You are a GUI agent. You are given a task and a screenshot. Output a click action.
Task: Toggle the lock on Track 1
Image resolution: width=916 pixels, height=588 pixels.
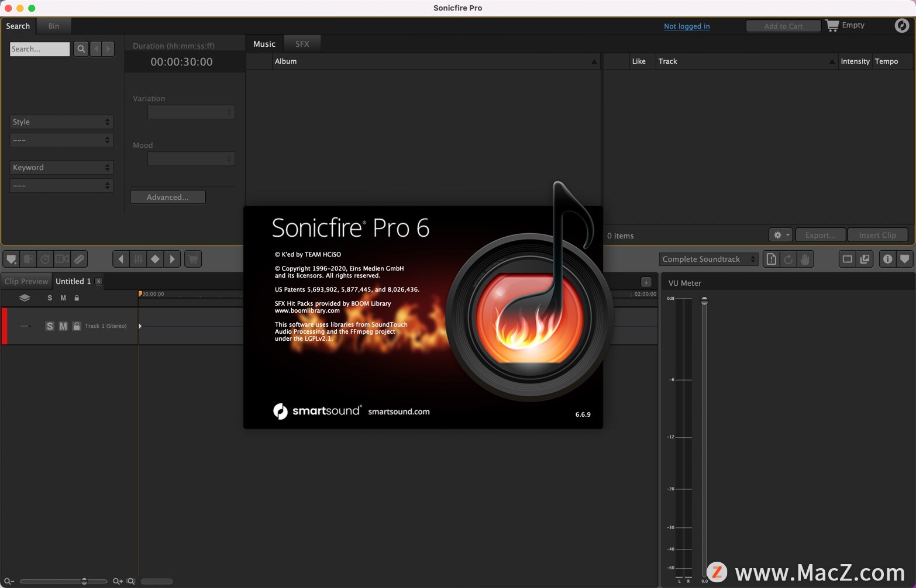click(x=77, y=326)
